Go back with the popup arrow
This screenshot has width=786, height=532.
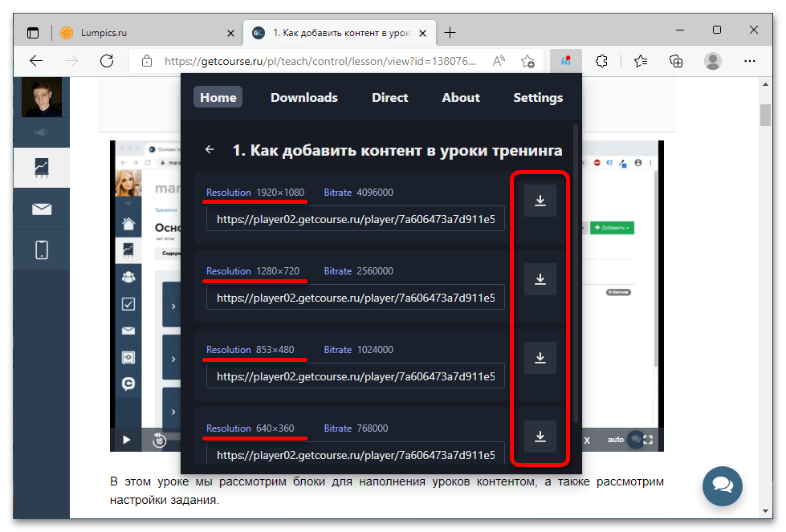[x=210, y=149]
